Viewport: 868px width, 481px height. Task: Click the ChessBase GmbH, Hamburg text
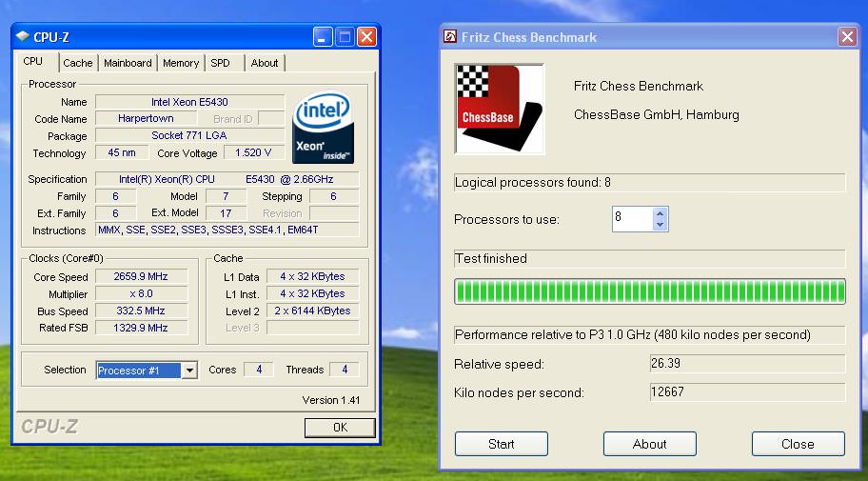click(657, 114)
